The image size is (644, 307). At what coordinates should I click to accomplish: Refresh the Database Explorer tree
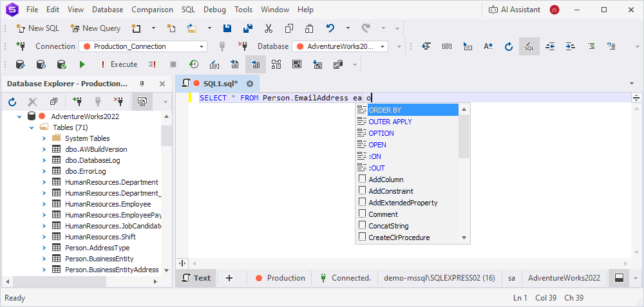tap(12, 102)
